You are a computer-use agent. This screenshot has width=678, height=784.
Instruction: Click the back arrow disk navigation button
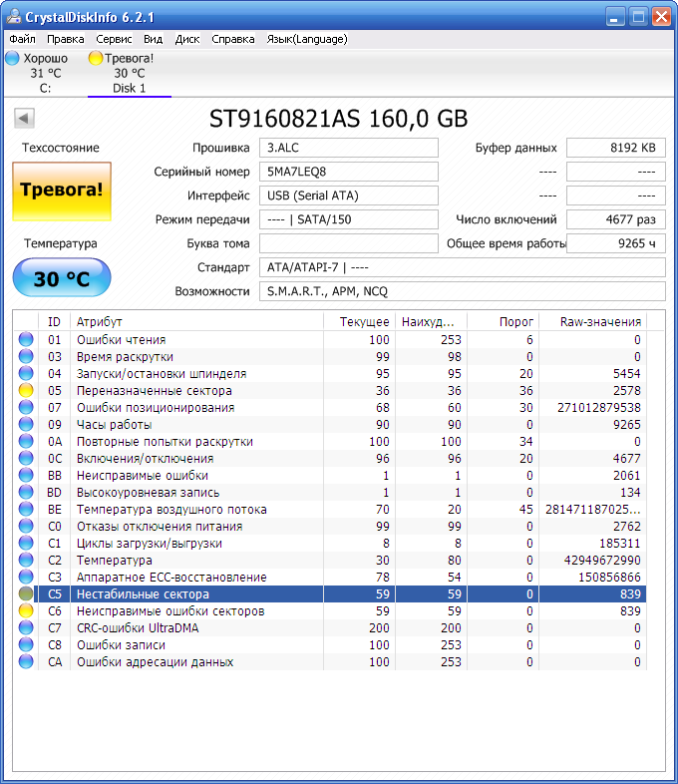click(x=24, y=119)
